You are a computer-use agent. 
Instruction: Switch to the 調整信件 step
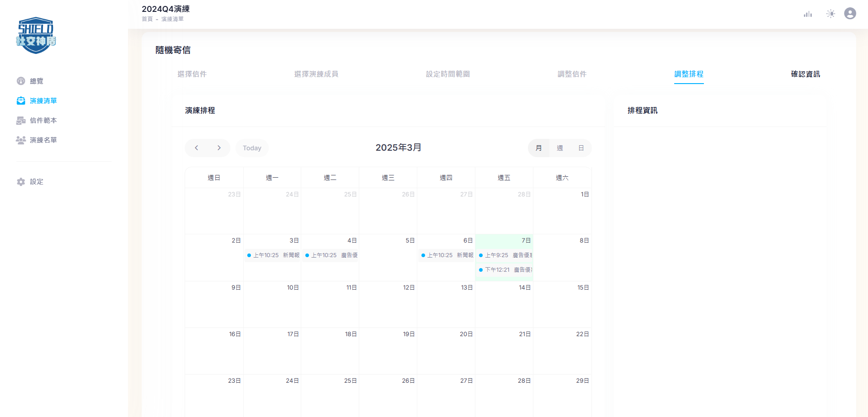click(572, 74)
